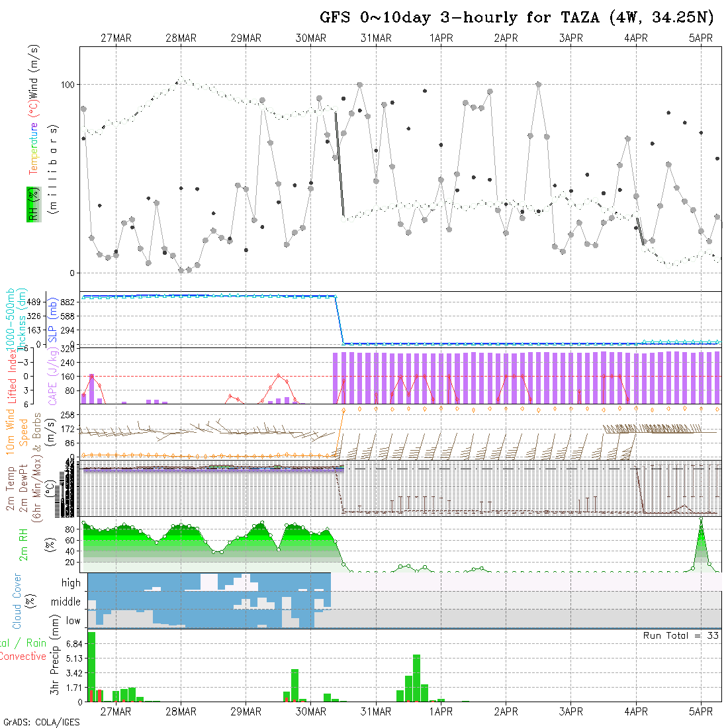Viewport: 728px width, 728px height.
Task: Click the GrADS: COLA/IGES credit text
Action: pyautogui.click(x=41, y=722)
